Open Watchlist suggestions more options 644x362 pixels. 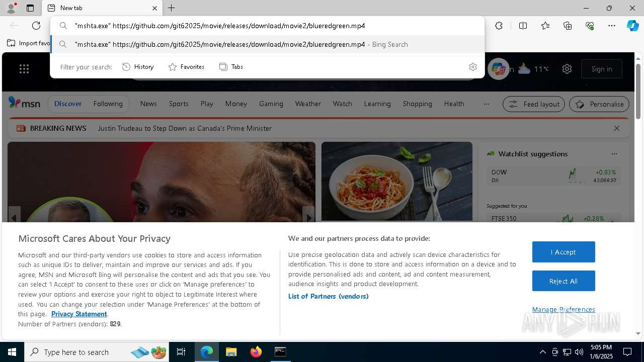[614, 154]
